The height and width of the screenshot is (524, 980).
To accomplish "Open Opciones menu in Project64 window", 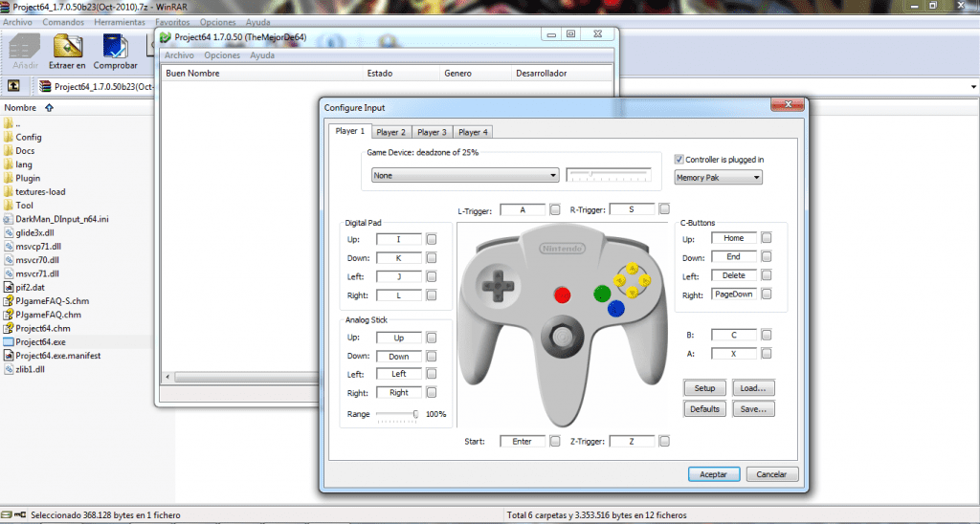I will 222,55.
